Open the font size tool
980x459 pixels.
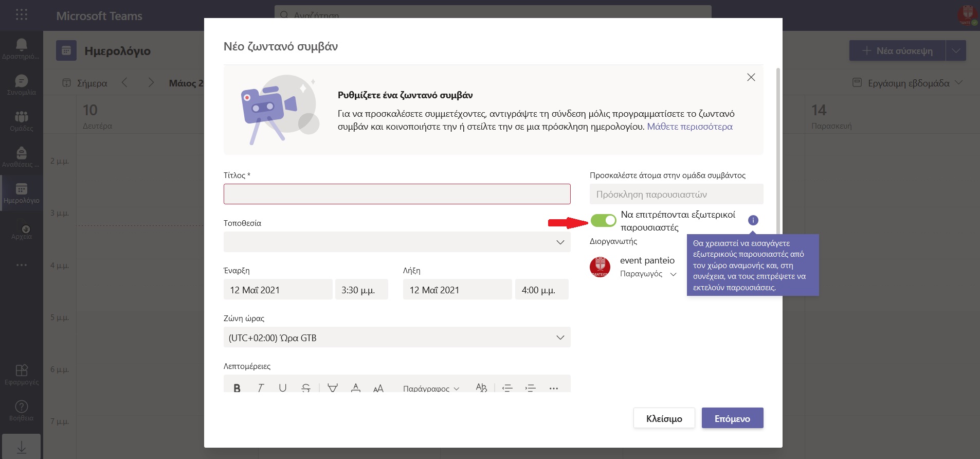point(378,388)
